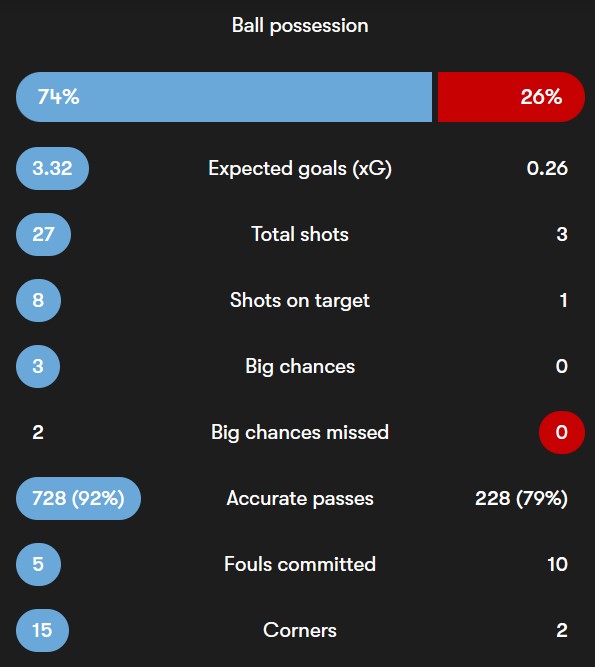
Task: Click the red 0 big chances missed badge
Action: (x=562, y=432)
